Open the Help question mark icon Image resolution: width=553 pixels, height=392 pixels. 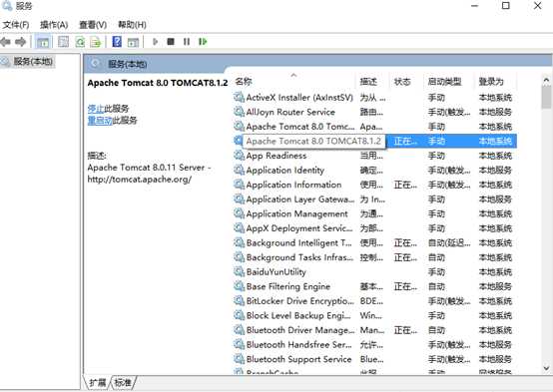117,42
